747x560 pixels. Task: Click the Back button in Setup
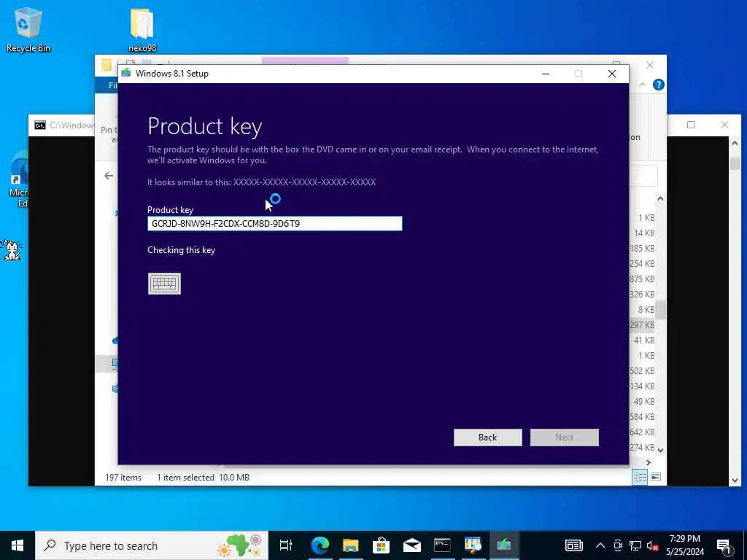487,437
